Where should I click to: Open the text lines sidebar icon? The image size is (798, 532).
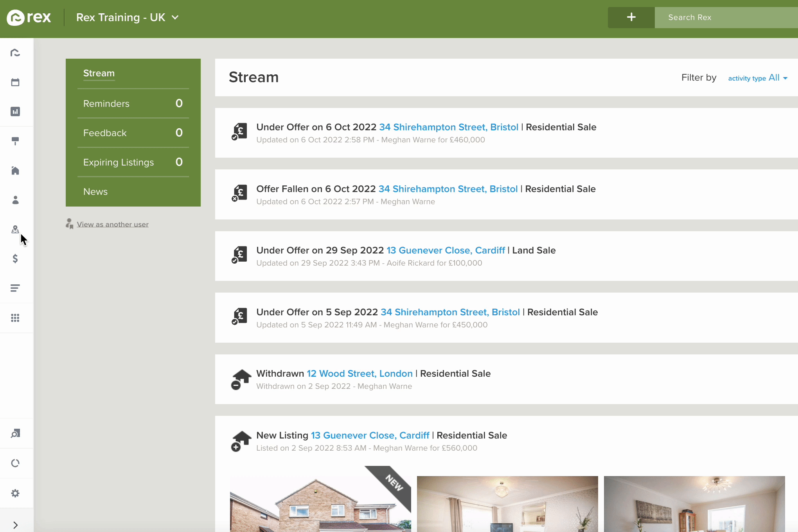coord(15,288)
